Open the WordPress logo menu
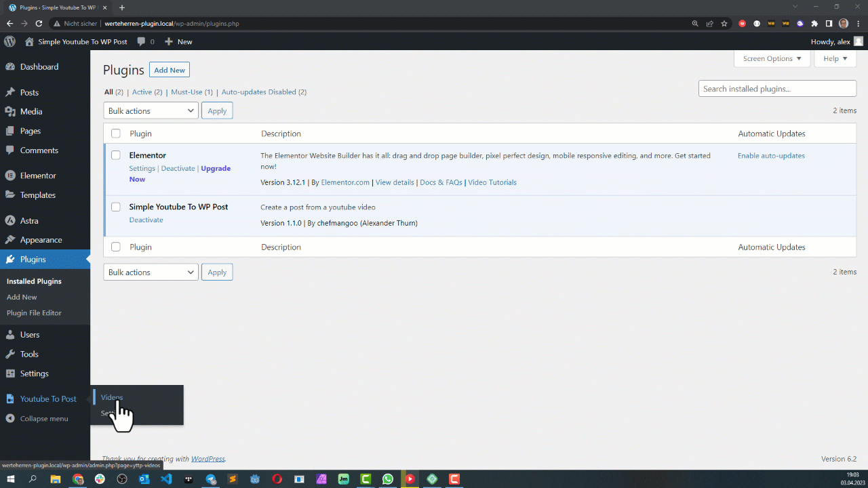Image resolution: width=868 pixels, height=488 pixels. (9, 41)
